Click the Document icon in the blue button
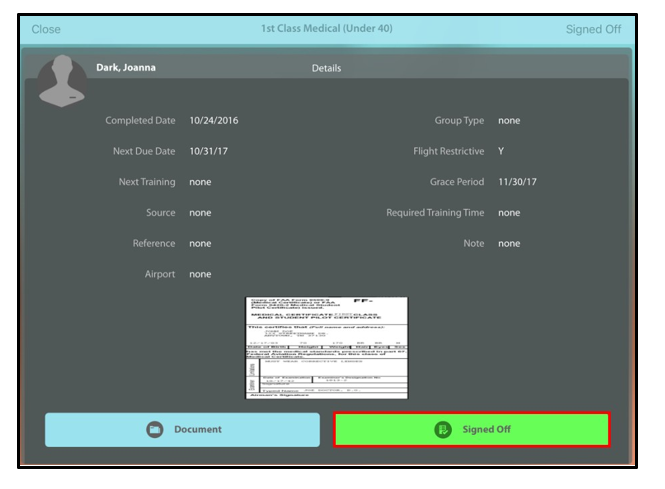The height and width of the screenshot is (489, 665). coord(155,430)
